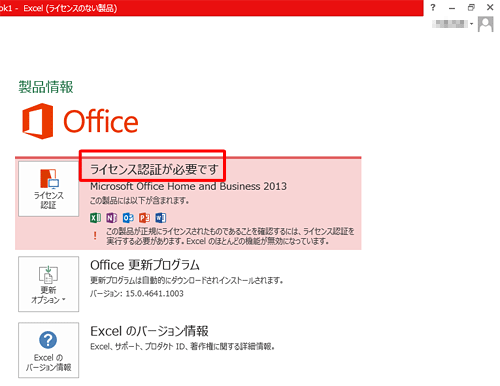Click the Excel app icon in the product list
The width and height of the screenshot is (500, 386).
pyautogui.click(x=96, y=218)
